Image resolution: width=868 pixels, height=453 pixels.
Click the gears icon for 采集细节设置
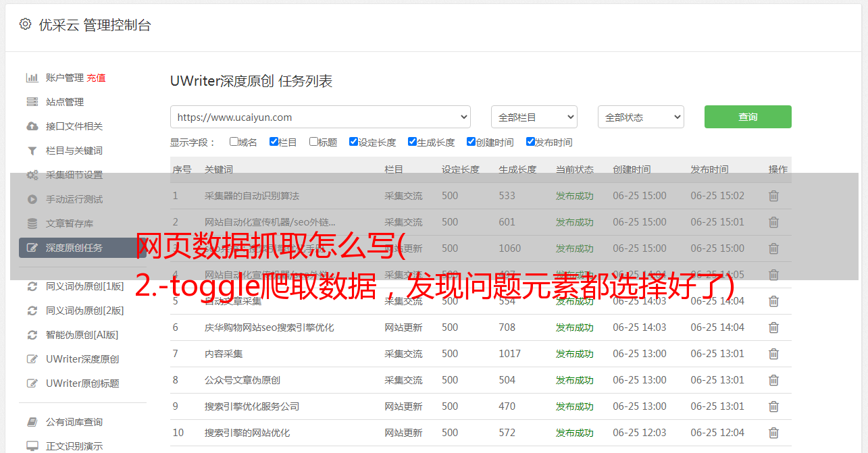pyautogui.click(x=32, y=175)
